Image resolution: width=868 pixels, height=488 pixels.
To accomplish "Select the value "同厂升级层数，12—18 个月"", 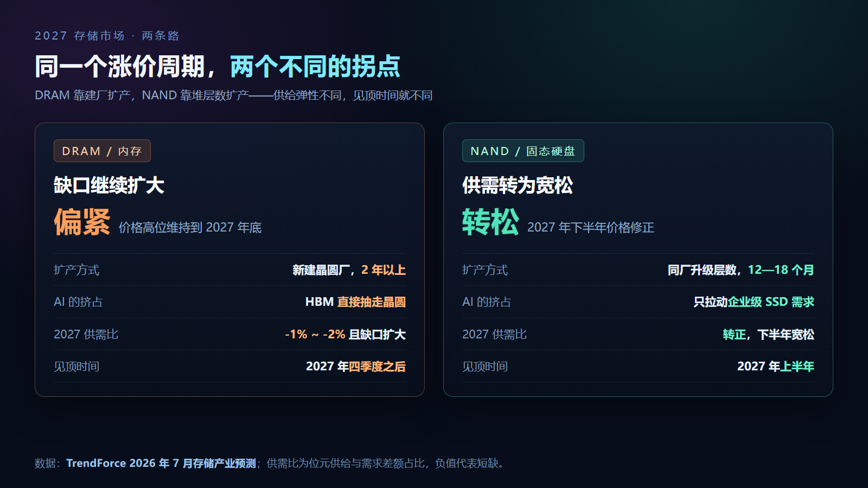I will pos(741,270).
